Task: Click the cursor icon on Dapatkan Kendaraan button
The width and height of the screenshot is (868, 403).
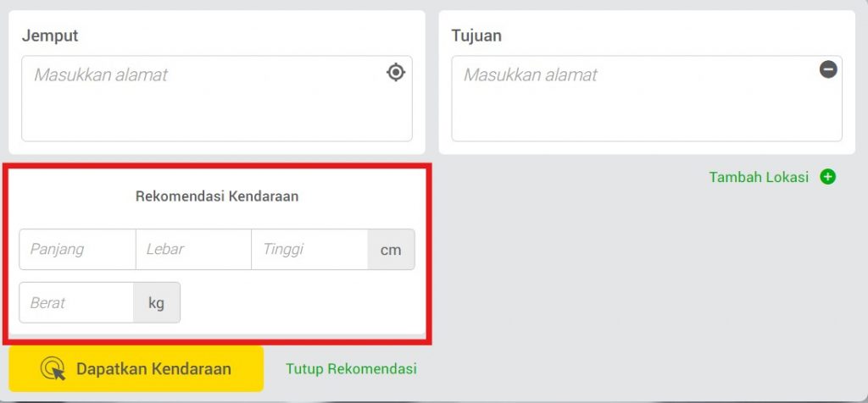Action: [x=53, y=369]
